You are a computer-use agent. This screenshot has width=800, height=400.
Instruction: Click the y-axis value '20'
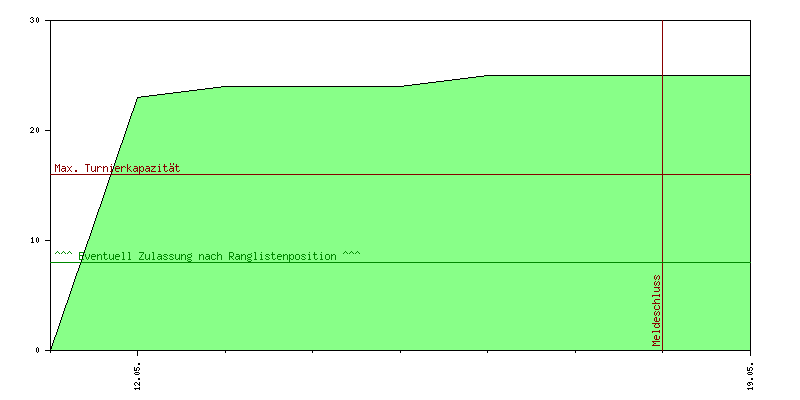tap(34, 130)
